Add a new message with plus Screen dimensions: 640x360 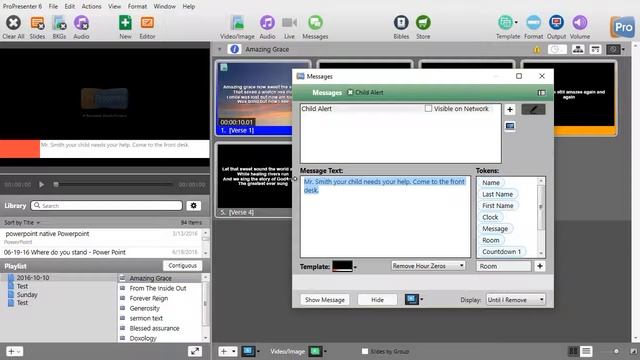tap(510, 109)
